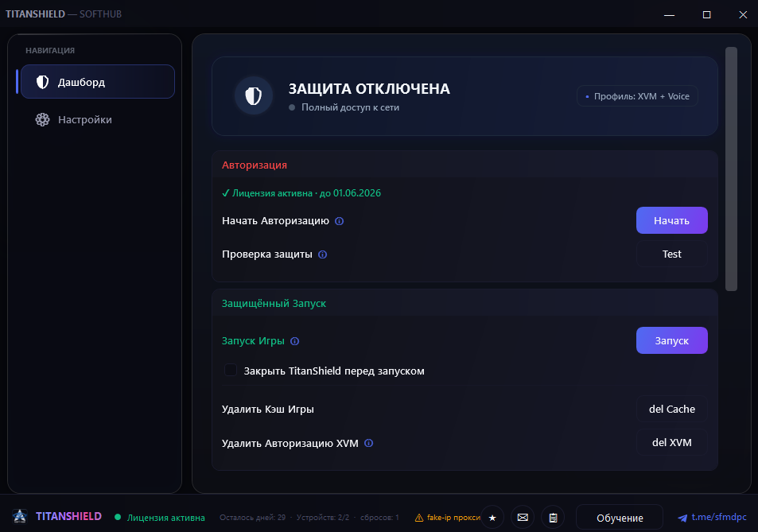Click the shield icon by ЗАЩИТА ОТКЛЮЧЕНА
The height and width of the screenshot is (532, 758).
coord(253,95)
